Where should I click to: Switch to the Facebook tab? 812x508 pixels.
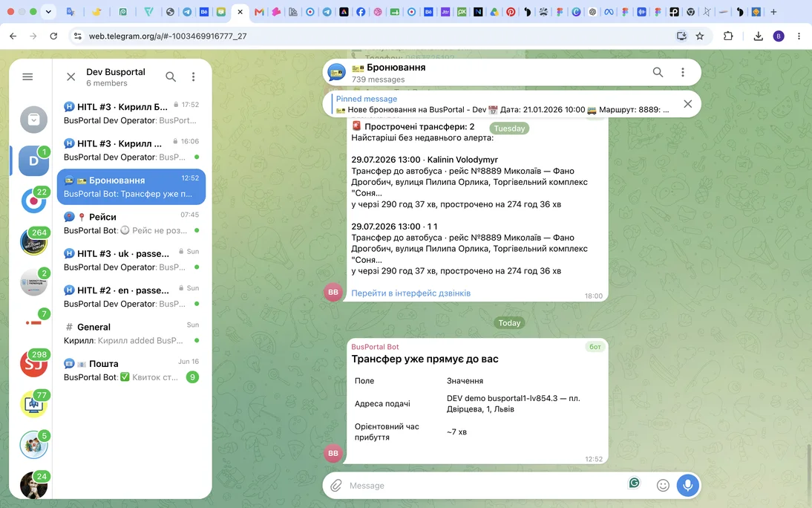click(x=361, y=11)
